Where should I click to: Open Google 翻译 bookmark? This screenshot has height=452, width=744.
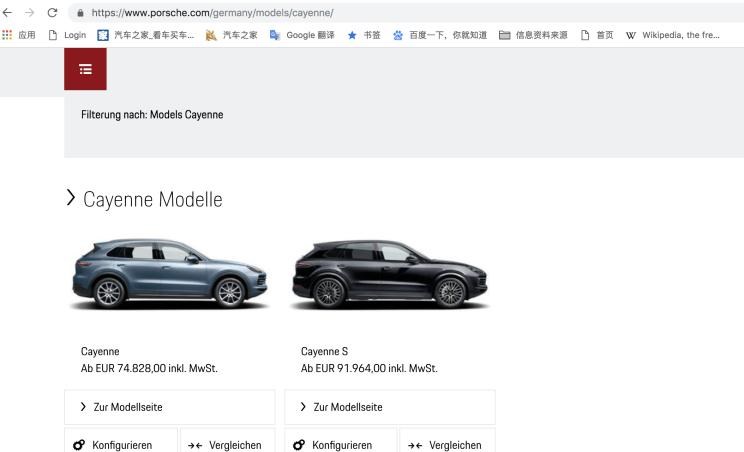[302, 35]
